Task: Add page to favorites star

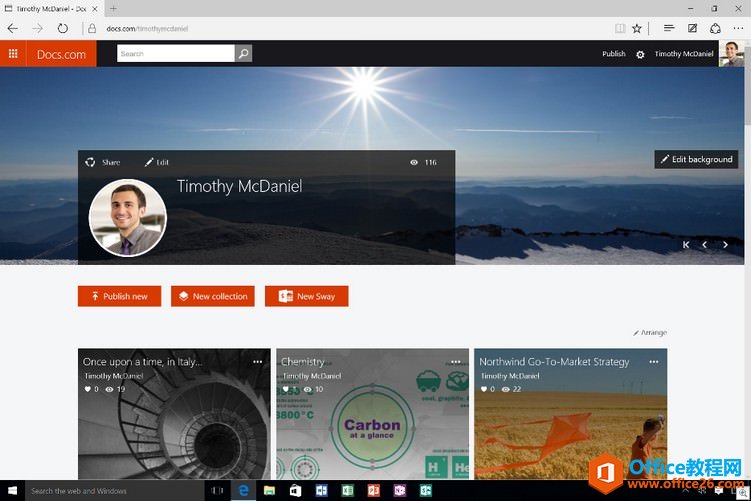Action: coord(637,29)
